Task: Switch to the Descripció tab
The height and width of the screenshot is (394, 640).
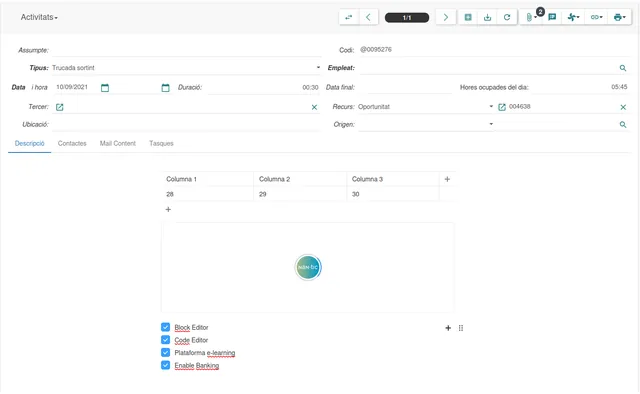Action: pyautogui.click(x=29, y=143)
